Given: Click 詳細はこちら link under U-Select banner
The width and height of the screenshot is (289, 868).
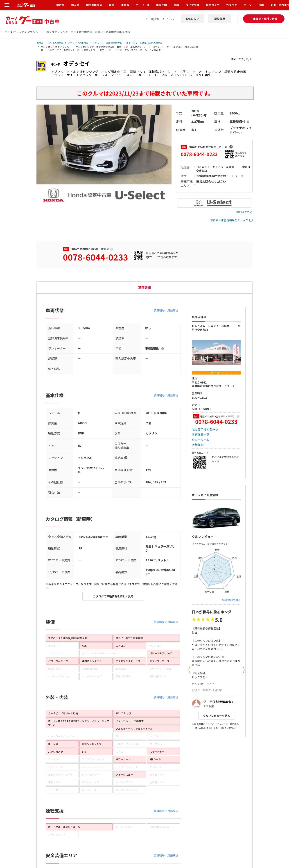Looking at the screenshot, I should pos(244,212).
